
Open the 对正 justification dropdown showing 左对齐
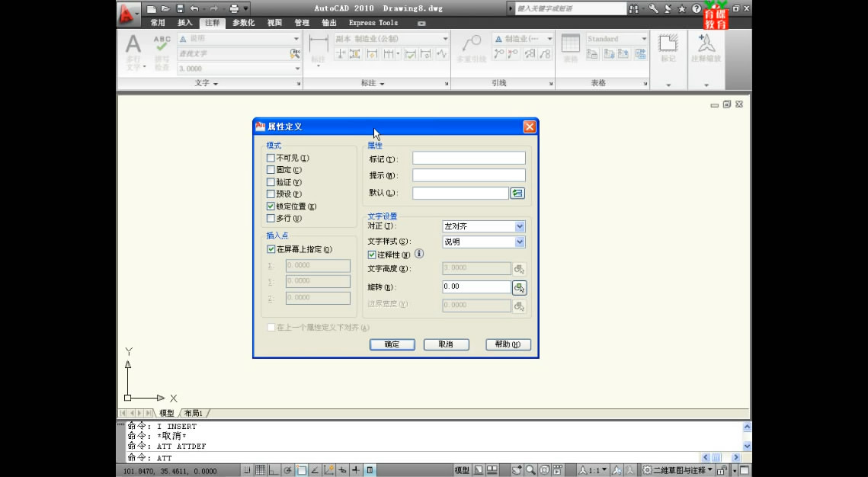(483, 226)
